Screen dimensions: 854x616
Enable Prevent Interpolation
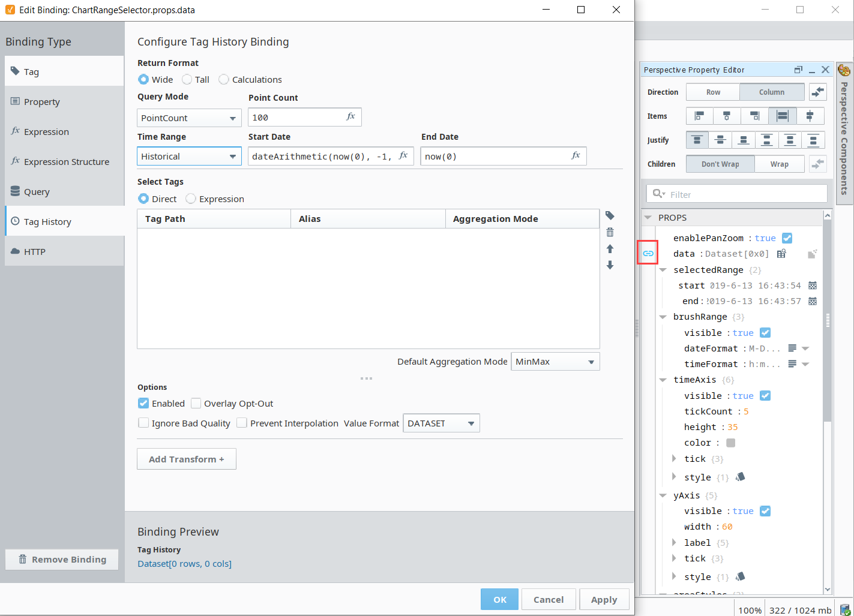click(242, 423)
